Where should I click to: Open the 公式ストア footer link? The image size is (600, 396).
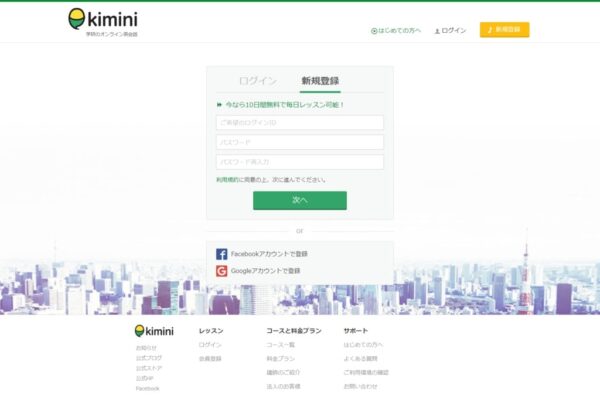click(149, 368)
